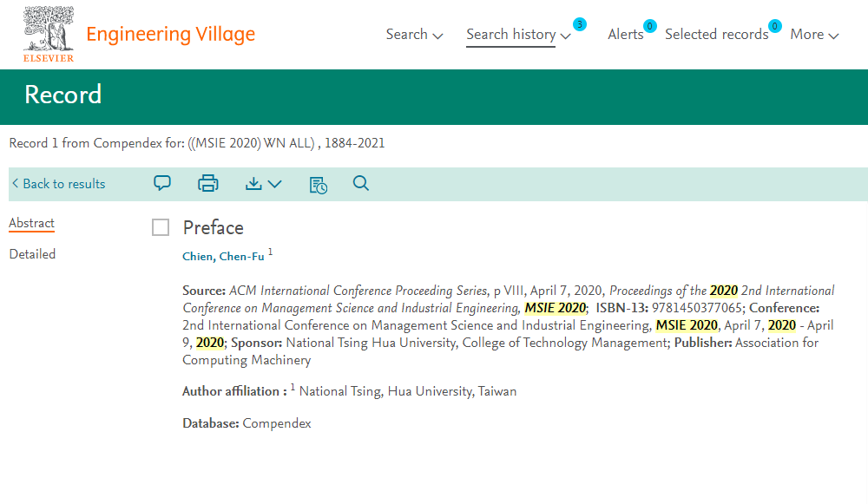
Task: Open the Alerts menu item
Action: [626, 35]
